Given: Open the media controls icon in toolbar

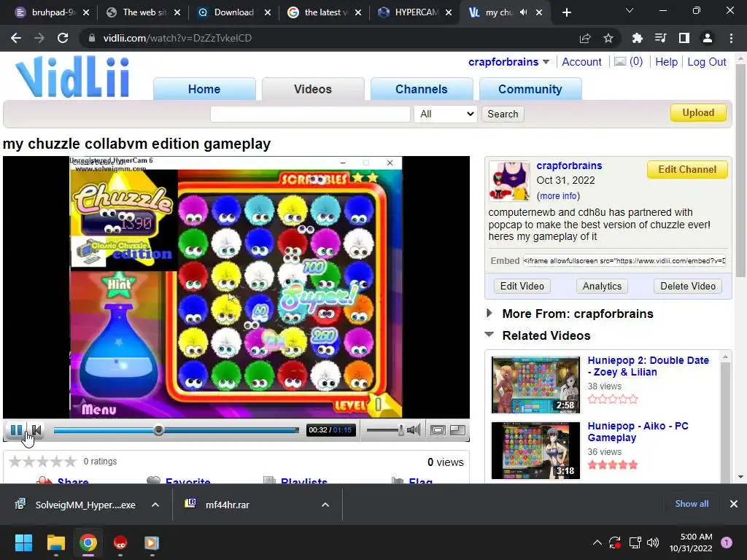Looking at the screenshot, I should [660, 38].
